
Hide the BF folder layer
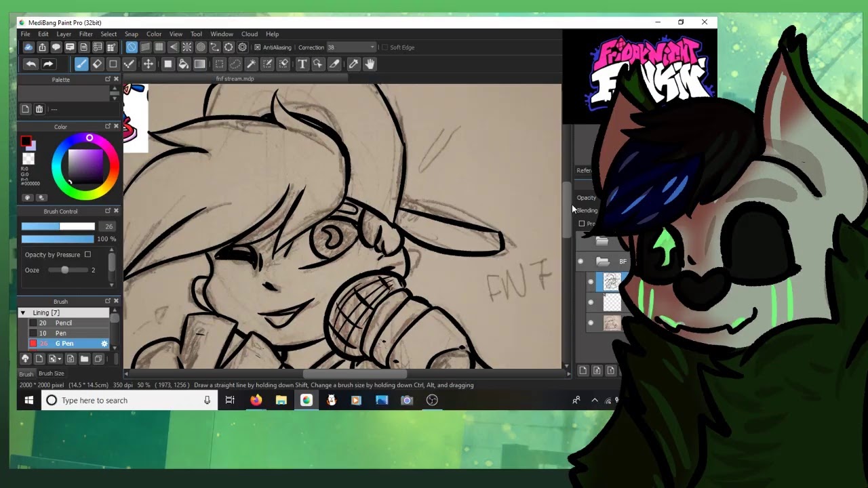tap(580, 262)
